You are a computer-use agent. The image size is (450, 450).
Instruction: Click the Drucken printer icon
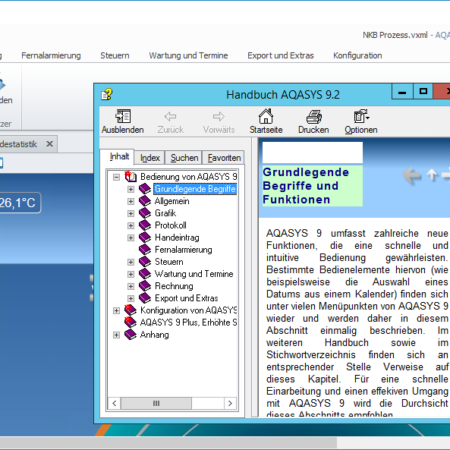[314, 117]
